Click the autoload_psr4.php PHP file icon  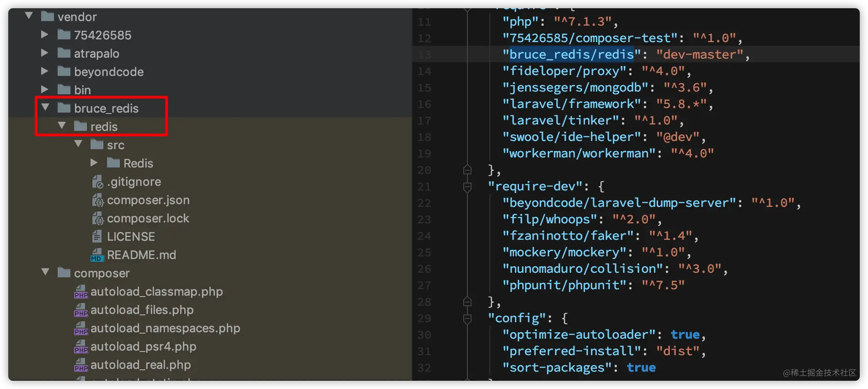81,346
